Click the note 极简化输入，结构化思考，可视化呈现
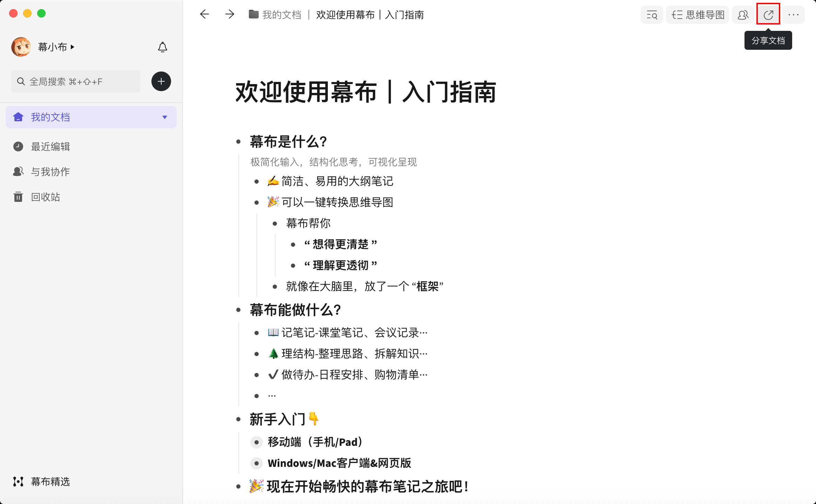This screenshot has height=504, width=816. 334,162
